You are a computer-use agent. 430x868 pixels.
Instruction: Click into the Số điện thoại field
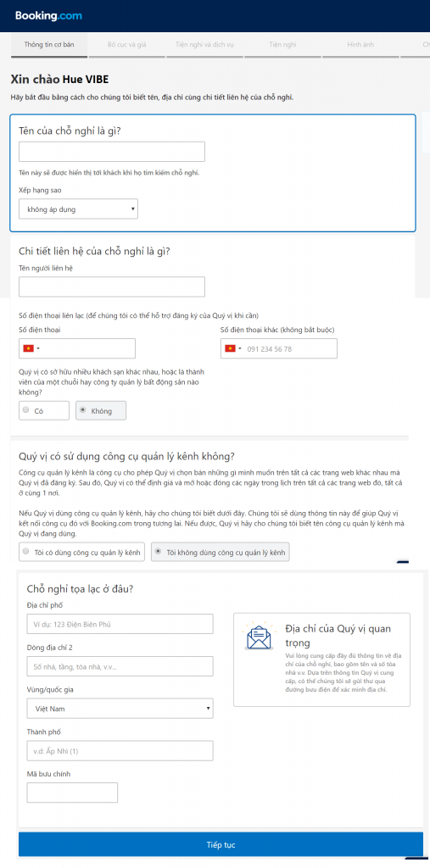coord(77,348)
